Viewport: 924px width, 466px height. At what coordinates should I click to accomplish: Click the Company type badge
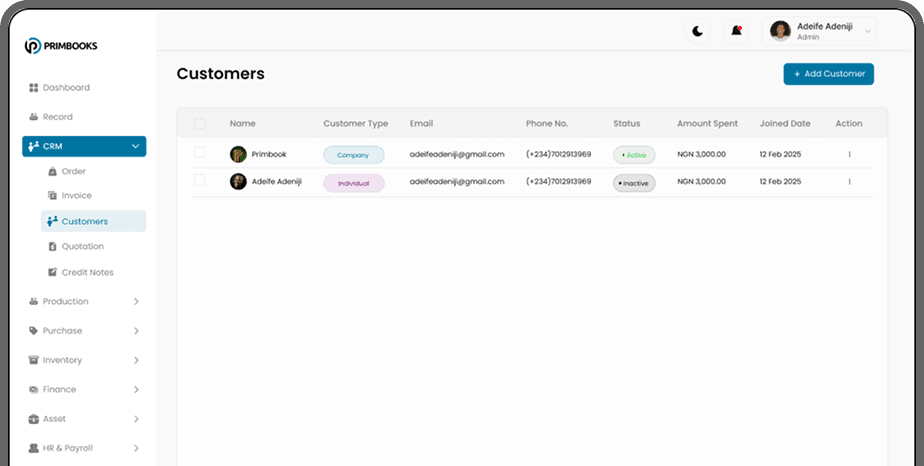tap(354, 155)
